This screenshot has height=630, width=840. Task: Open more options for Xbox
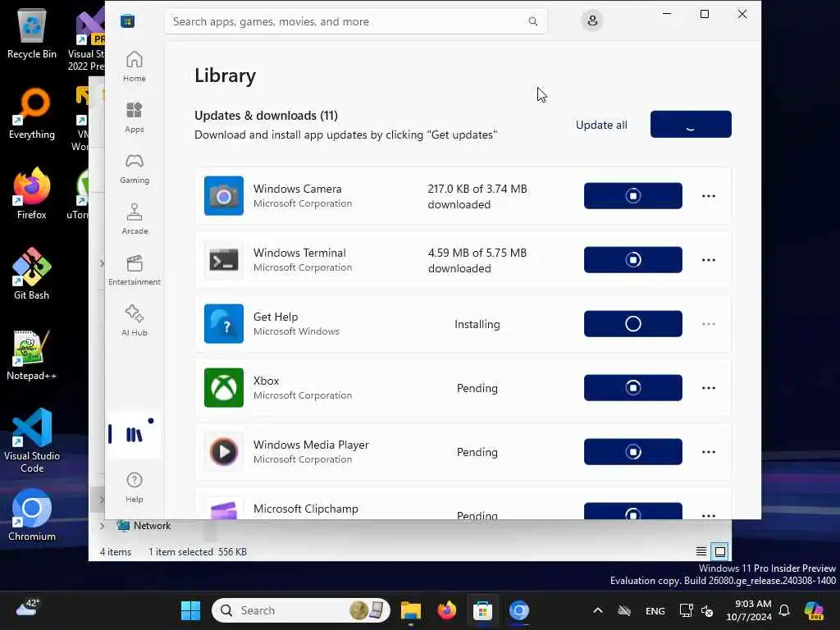708,388
